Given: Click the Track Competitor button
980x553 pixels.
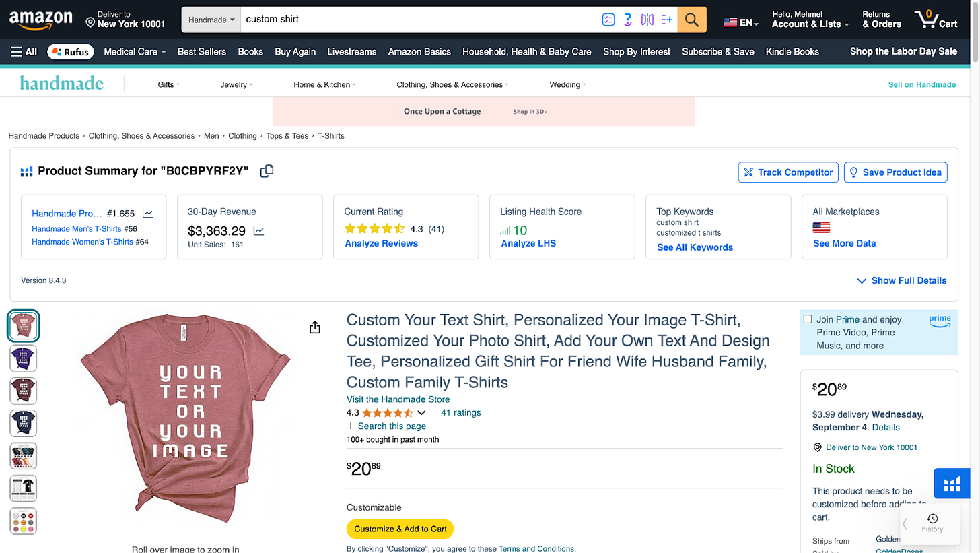Looking at the screenshot, I should [x=788, y=172].
